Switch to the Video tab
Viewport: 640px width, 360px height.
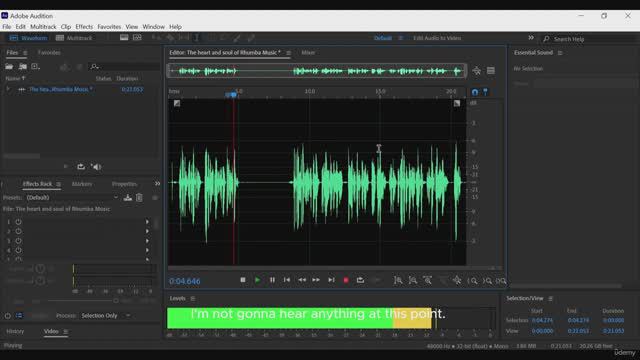point(51,331)
